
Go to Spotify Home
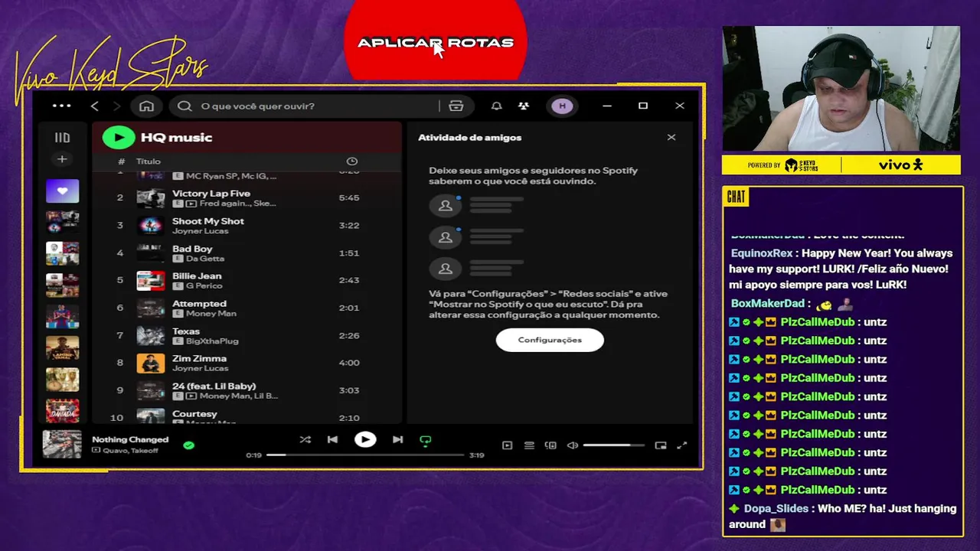click(x=146, y=106)
